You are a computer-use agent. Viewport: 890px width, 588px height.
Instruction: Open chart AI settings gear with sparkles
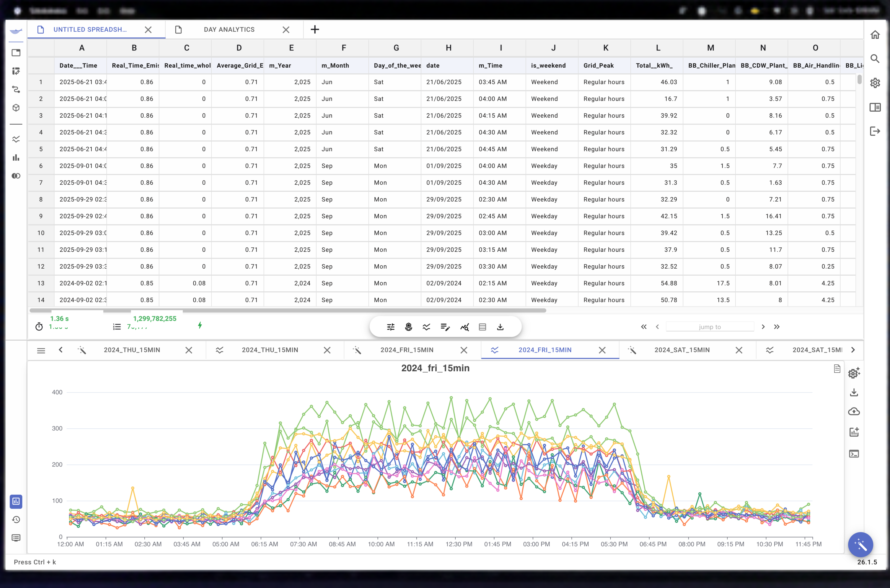click(x=854, y=373)
